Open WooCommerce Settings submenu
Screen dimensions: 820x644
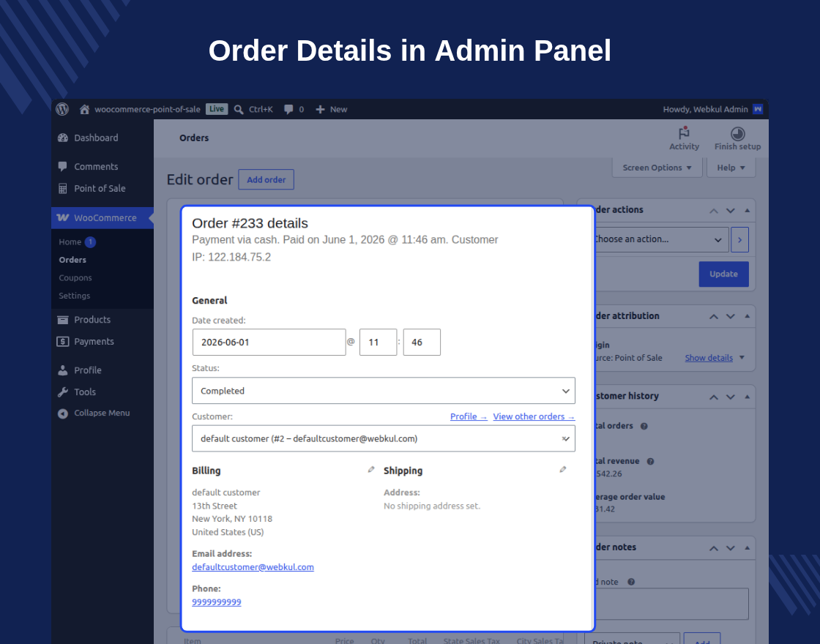[x=74, y=296]
